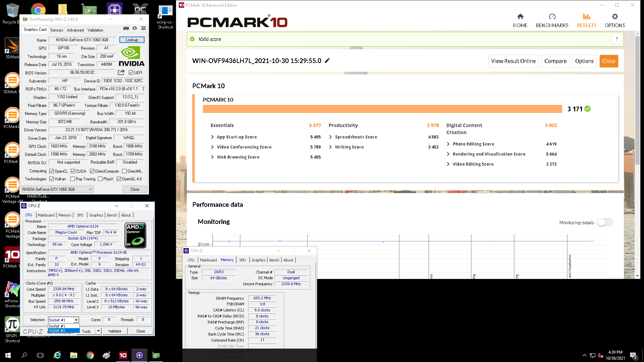Image resolution: width=644 pixels, height=362 pixels.
Task: Open File Explorer from taskbar
Action: pos(74,355)
